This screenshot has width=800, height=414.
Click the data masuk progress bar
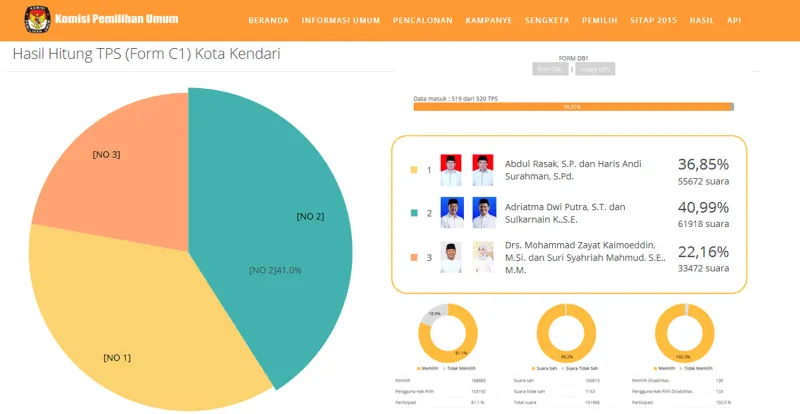(573, 106)
